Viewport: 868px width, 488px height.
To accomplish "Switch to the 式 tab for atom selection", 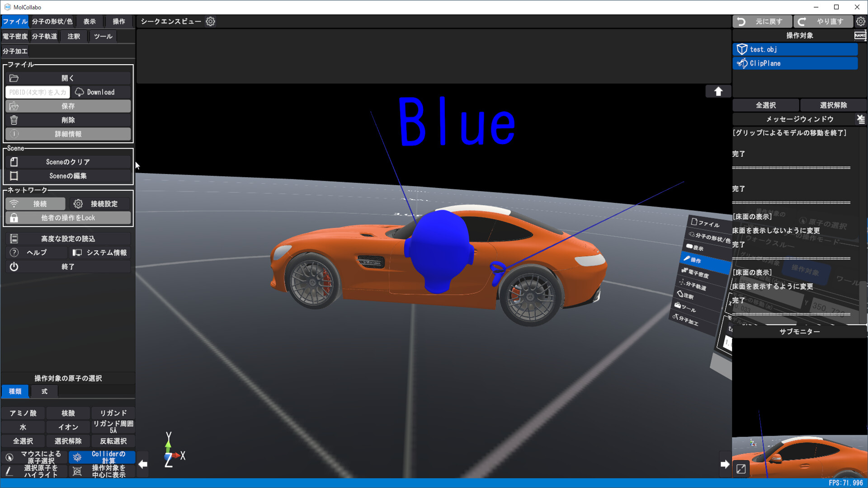I will pos(43,391).
